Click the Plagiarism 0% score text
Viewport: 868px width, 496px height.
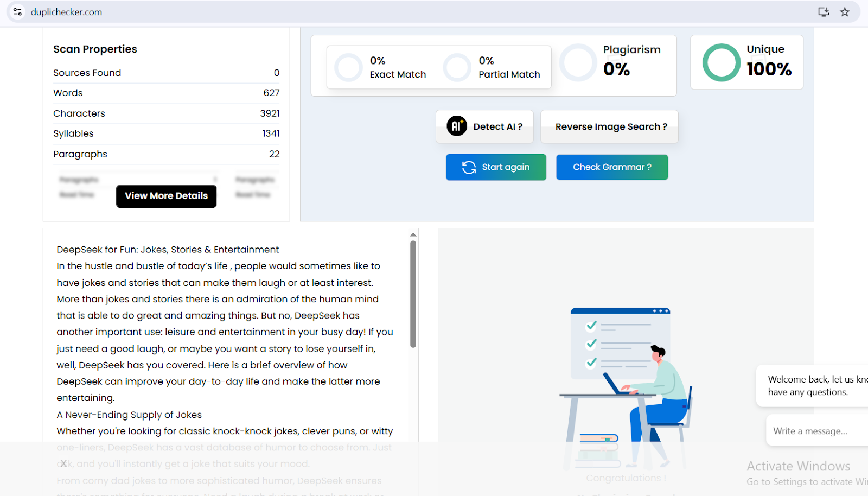617,69
